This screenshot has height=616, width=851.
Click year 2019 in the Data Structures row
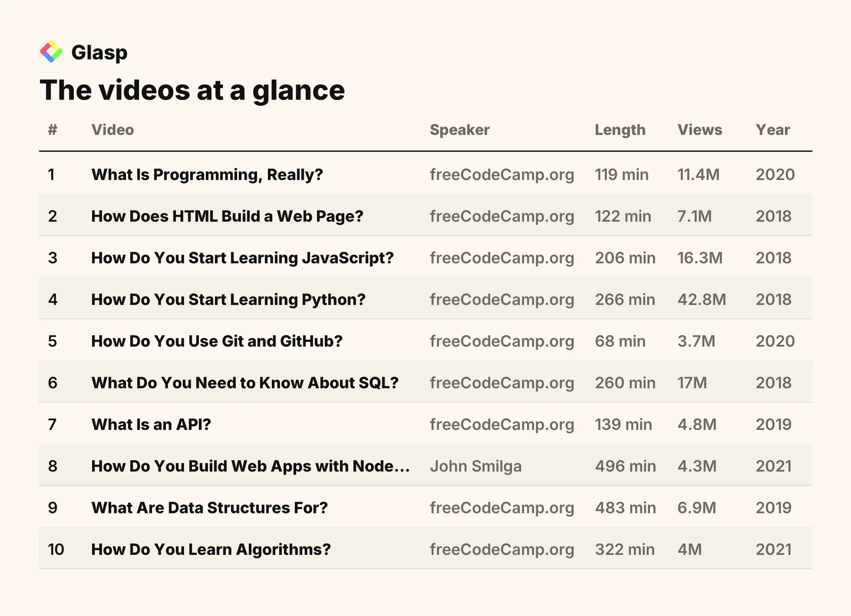(774, 508)
